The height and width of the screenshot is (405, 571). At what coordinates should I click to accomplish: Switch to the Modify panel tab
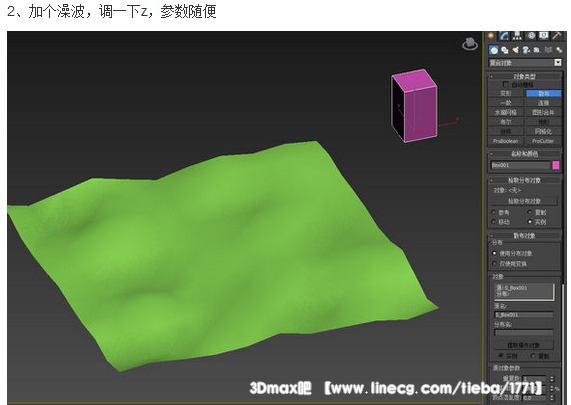(504, 36)
